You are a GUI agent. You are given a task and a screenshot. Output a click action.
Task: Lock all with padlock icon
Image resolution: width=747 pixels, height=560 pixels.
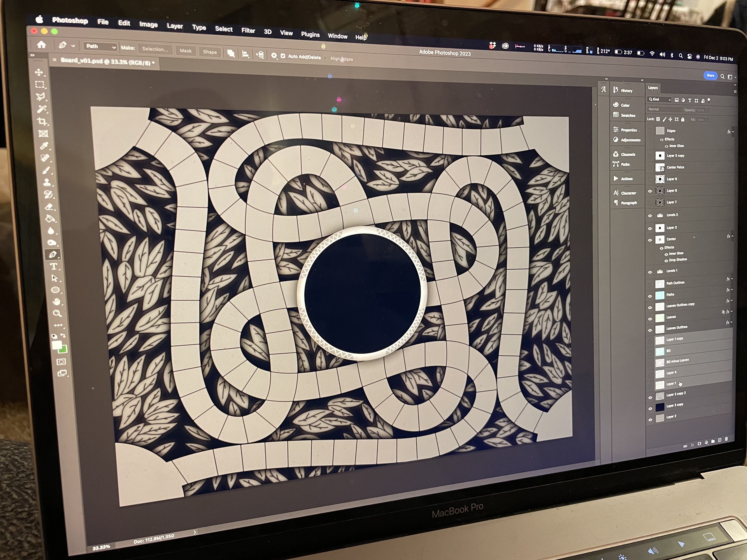pyautogui.click(x=683, y=119)
